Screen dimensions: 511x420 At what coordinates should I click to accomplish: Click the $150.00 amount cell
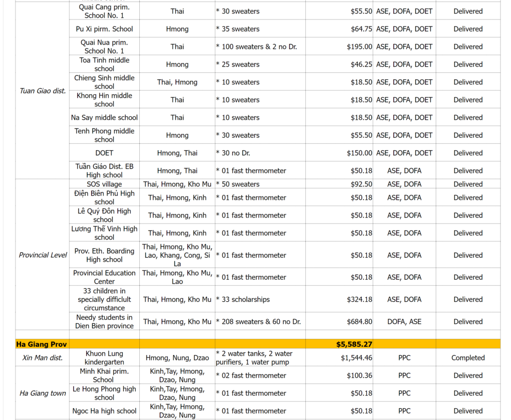coord(339,153)
